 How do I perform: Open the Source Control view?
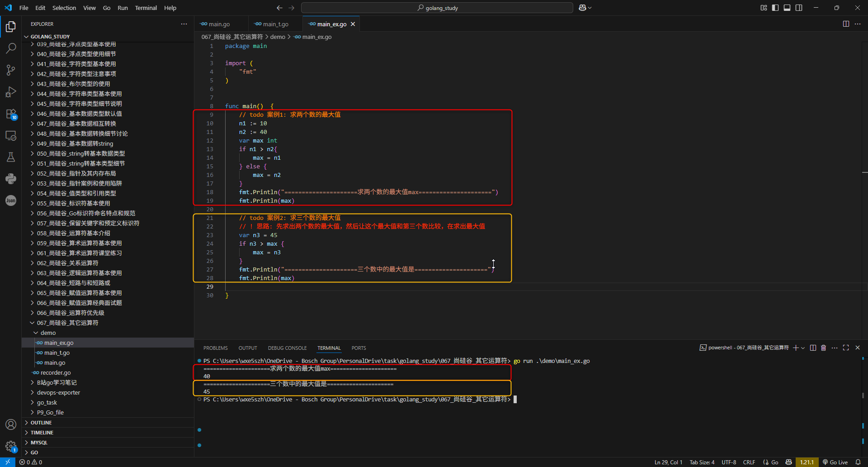(11, 70)
